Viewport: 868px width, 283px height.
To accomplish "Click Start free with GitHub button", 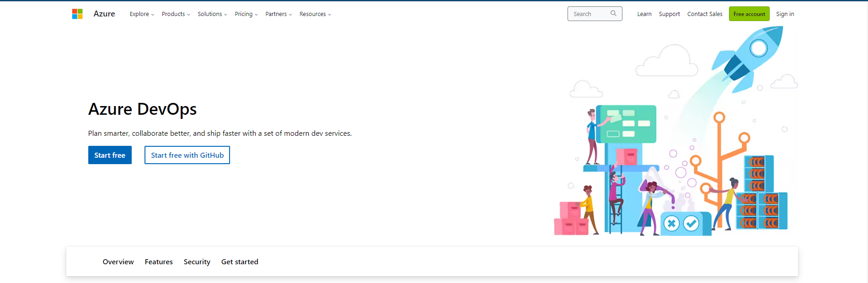I will coord(187,155).
